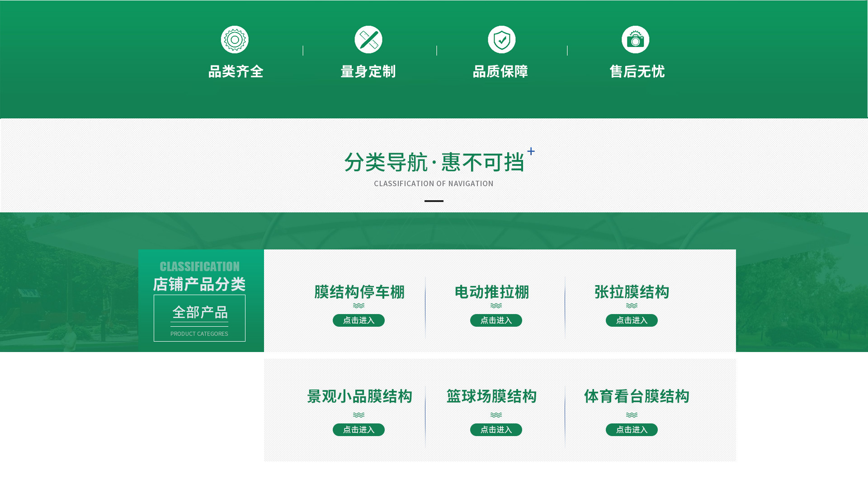
Task: Open the 张拉膜结构 category title
Action: [x=632, y=292]
